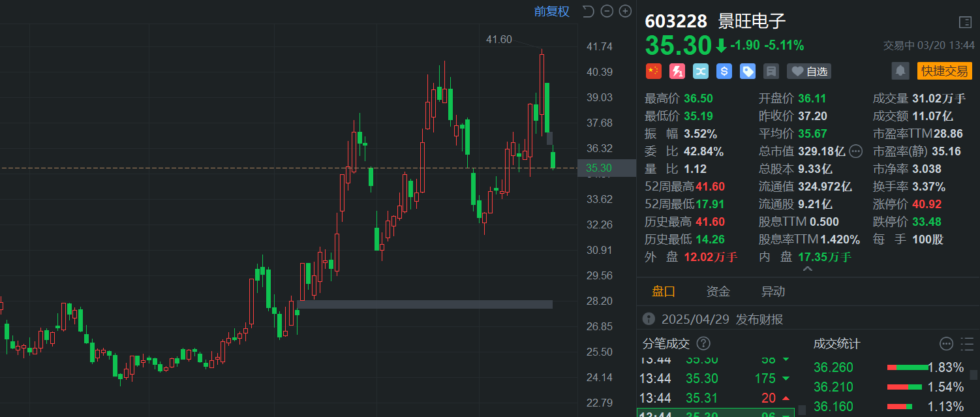Click the 13:44 trade row at 35.31

[x=716, y=398]
